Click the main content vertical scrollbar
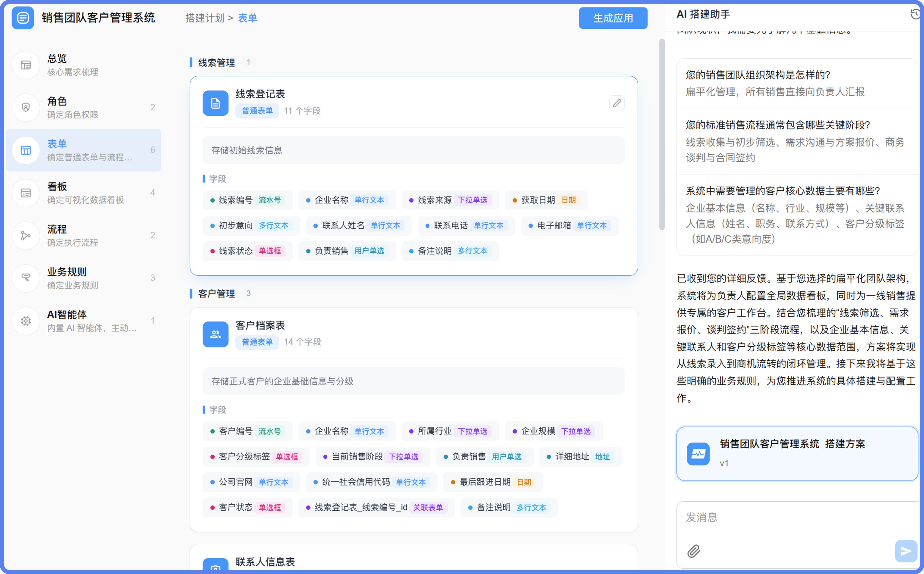The height and width of the screenshot is (574, 924). tap(662, 134)
